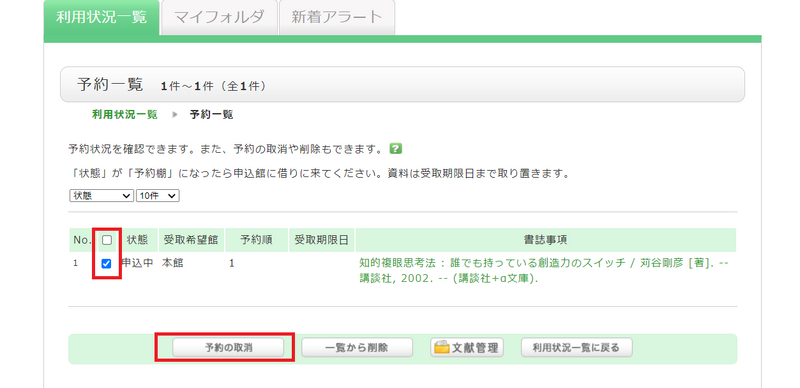Screen dimensions: 800x388
Task: Click the 本館 pickup library cell
Action: click(x=173, y=264)
